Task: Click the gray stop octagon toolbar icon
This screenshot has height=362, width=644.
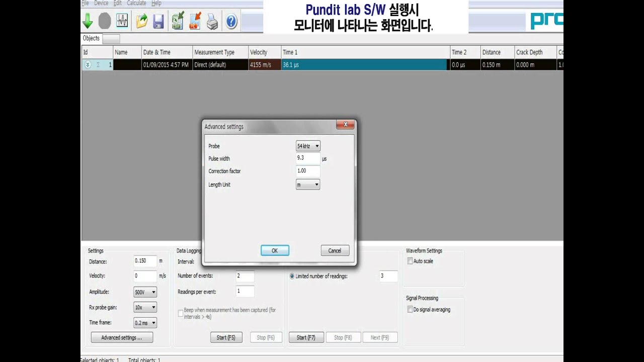Action: [105, 21]
